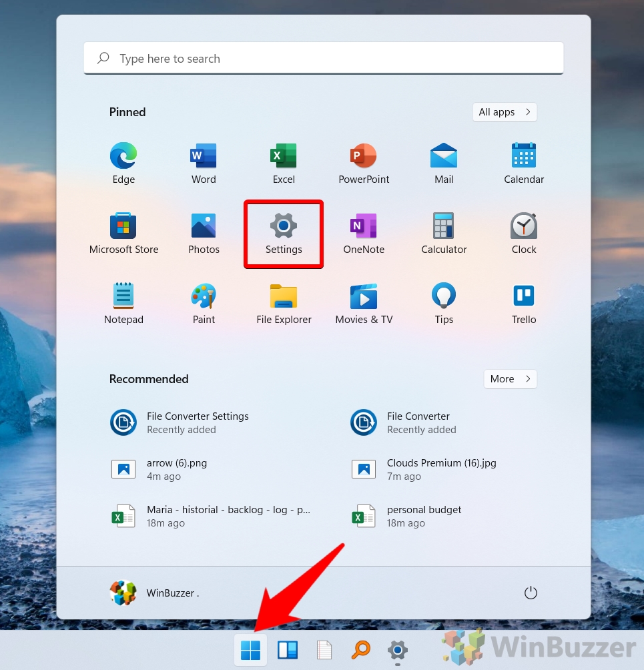Open the Calculator app

[444, 234]
